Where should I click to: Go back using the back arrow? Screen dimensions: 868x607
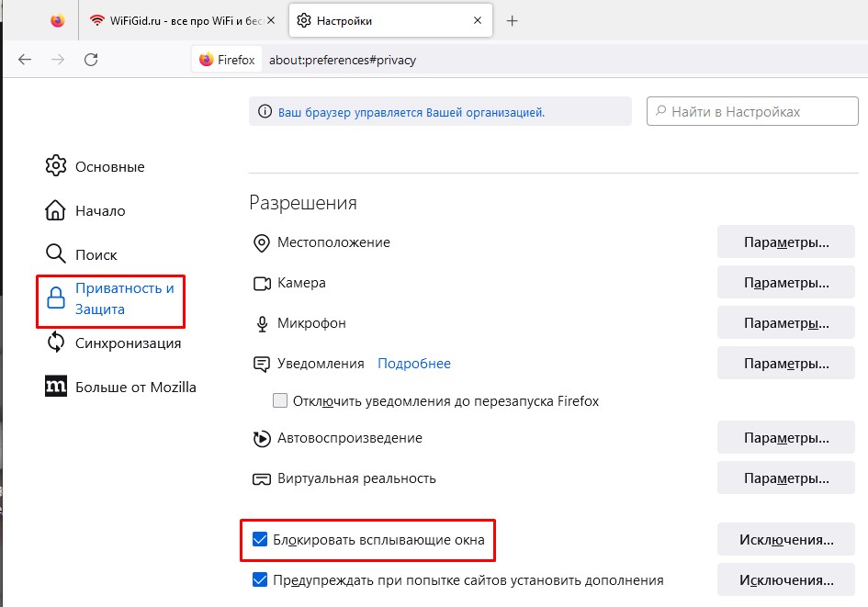pyautogui.click(x=25, y=60)
